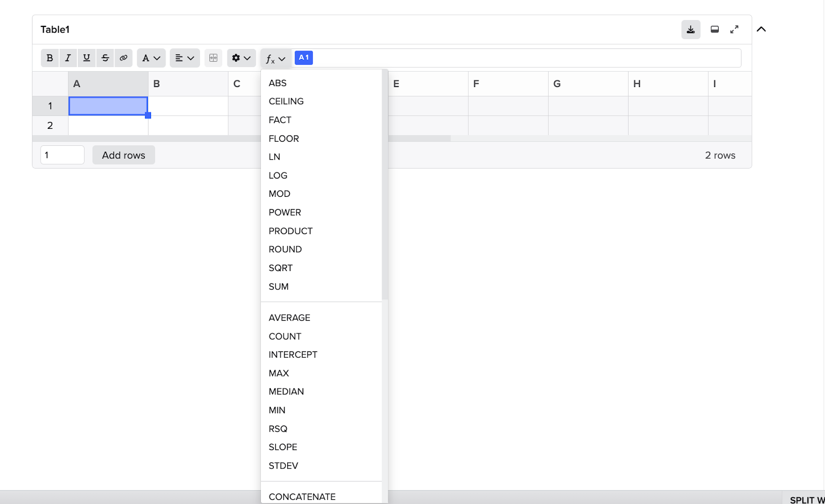The width and height of the screenshot is (825, 504).
Task: Apply italic text formatting
Action: tap(68, 58)
